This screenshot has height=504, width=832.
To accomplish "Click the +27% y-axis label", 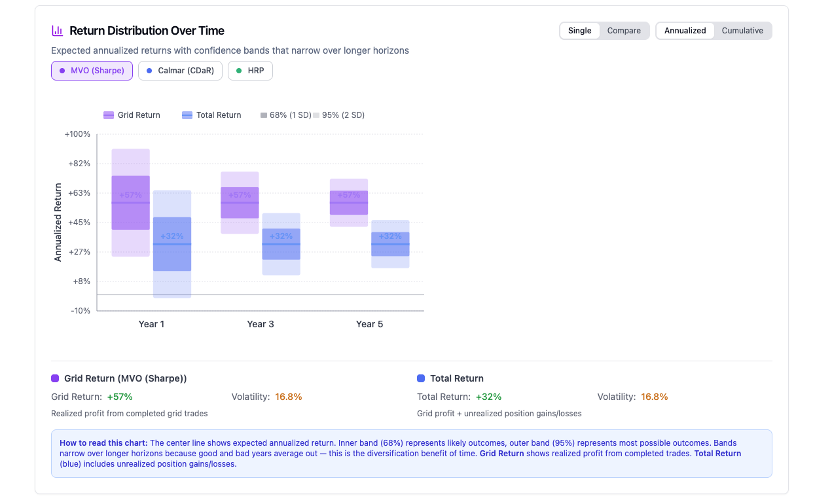I will point(79,252).
